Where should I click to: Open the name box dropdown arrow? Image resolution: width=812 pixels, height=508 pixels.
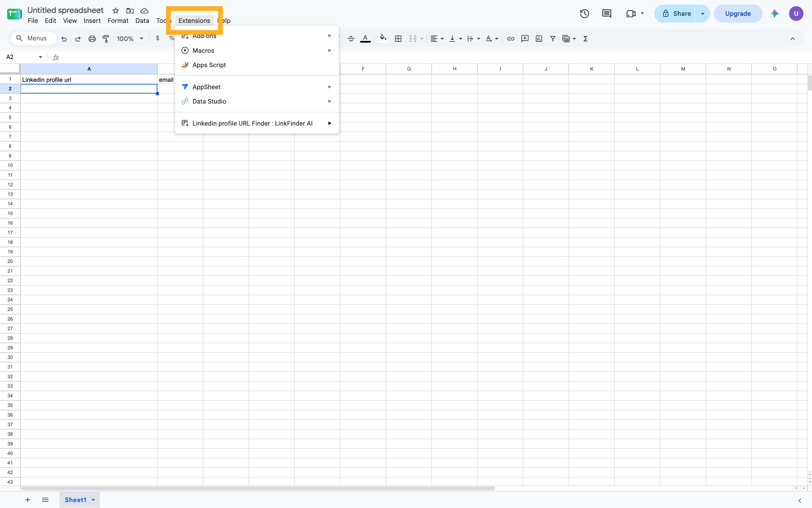[x=40, y=57]
